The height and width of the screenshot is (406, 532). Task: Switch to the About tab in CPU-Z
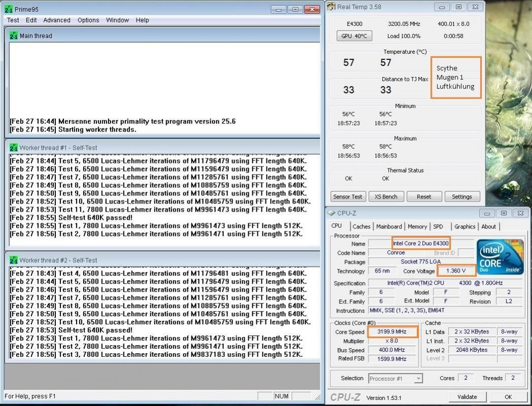488,226
